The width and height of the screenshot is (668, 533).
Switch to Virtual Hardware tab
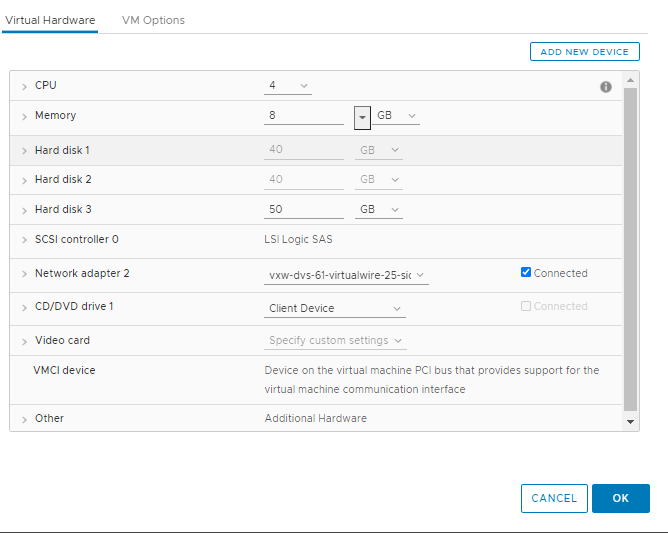(50, 20)
